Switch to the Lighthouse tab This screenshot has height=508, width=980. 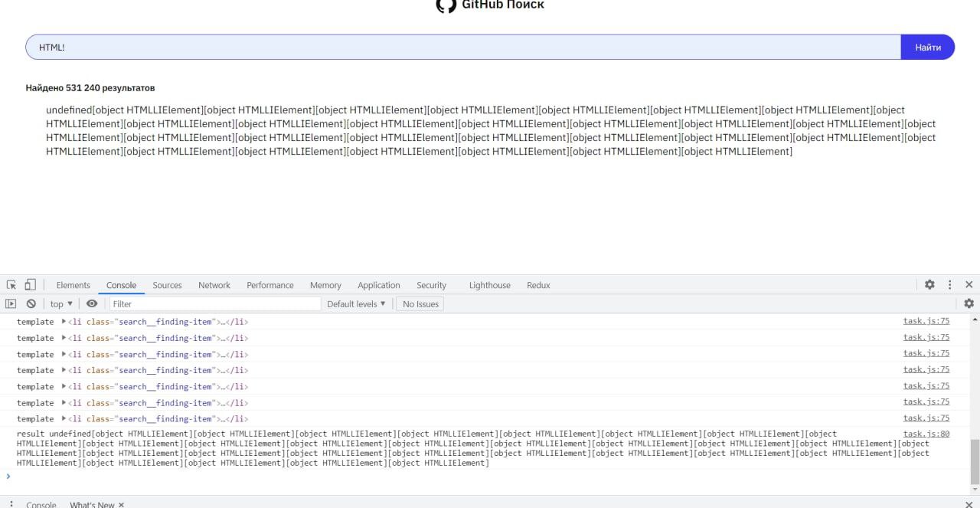pyautogui.click(x=489, y=285)
